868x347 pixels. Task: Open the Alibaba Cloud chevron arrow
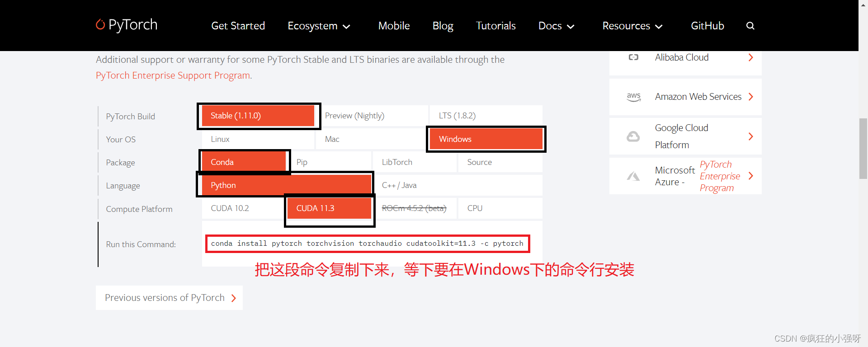(x=750, y=57)
